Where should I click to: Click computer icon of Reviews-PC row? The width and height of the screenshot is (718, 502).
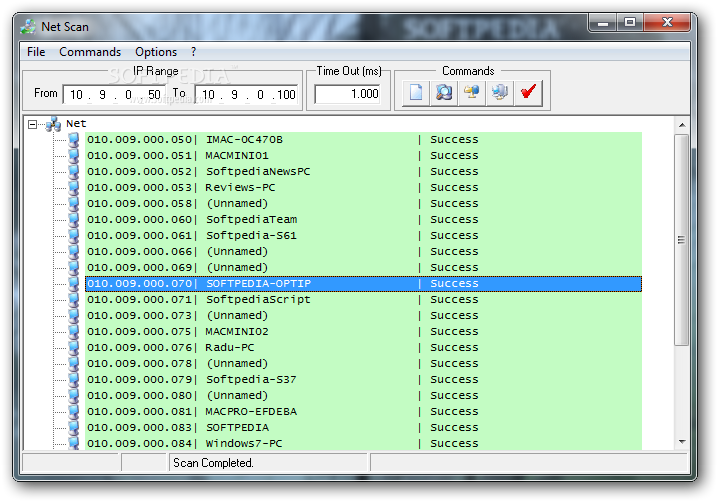(x=74, y=188)
